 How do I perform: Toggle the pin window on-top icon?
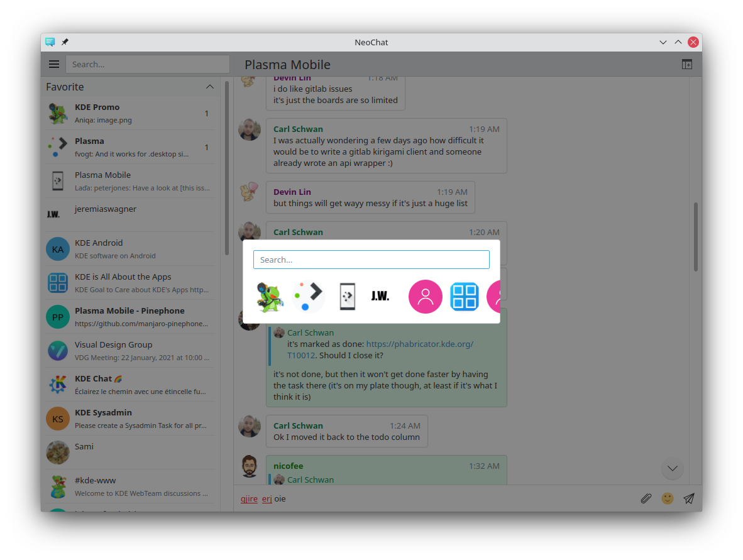click(65, 42)
